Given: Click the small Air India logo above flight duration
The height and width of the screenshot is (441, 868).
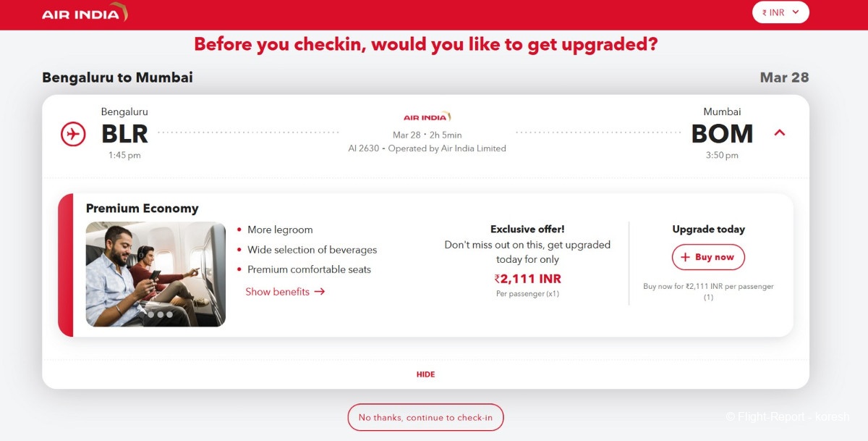Looking at the screenshot, I should [427, 117].
